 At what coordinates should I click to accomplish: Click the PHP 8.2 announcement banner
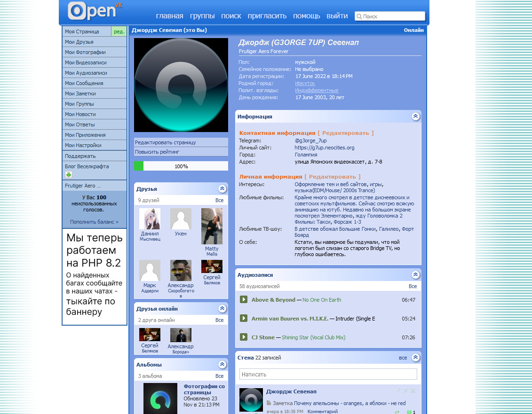[95, 277]
